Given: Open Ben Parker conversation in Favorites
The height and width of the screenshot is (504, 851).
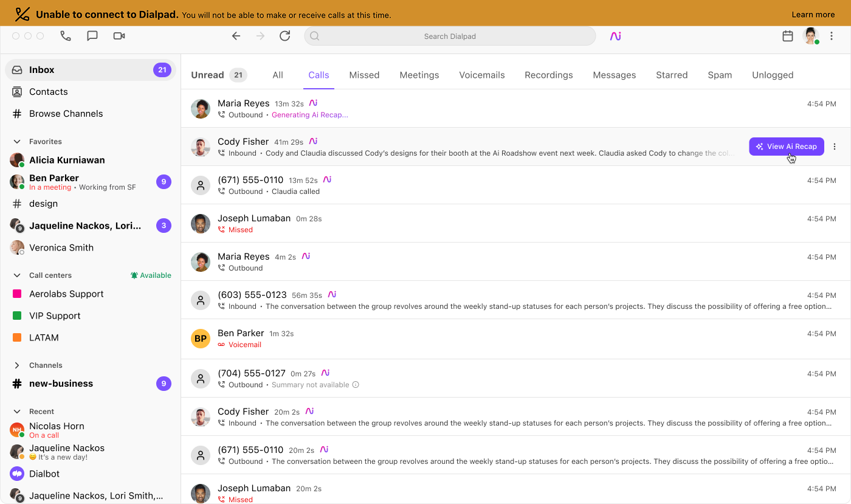Looking at the screenshot, I should 91,182.
